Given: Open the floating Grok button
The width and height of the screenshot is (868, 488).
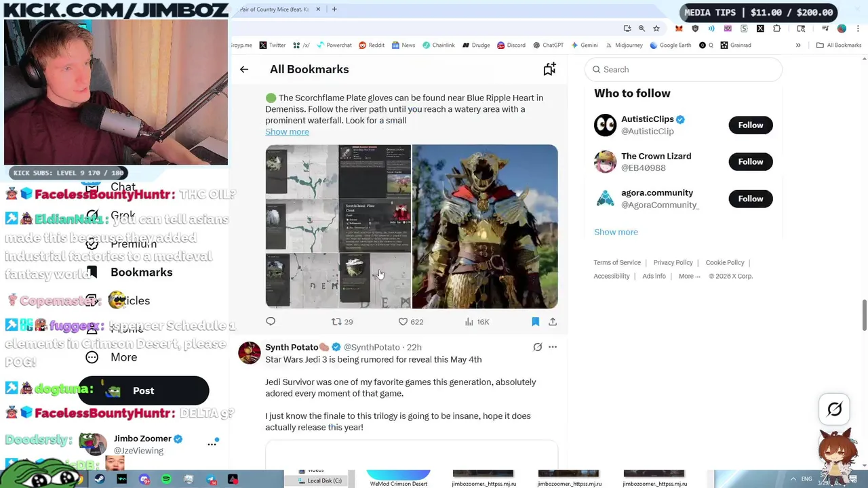Looking at the screenshot, I should coord(835,409).
